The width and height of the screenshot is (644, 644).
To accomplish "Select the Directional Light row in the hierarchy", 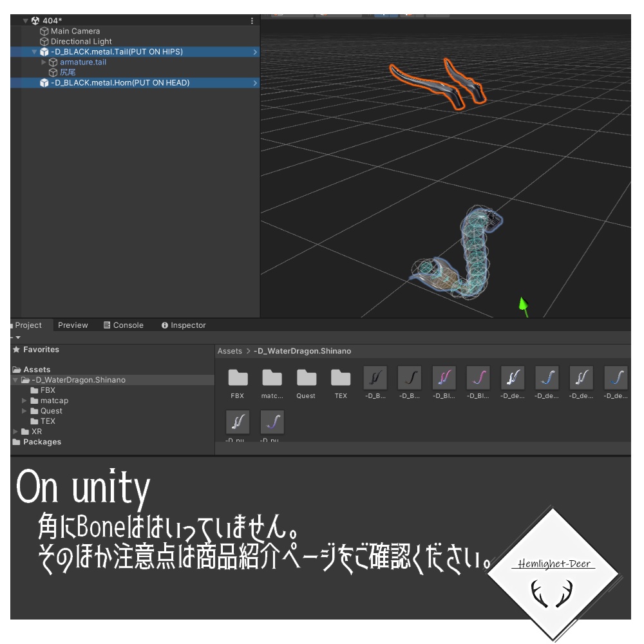I will point(135,41).
